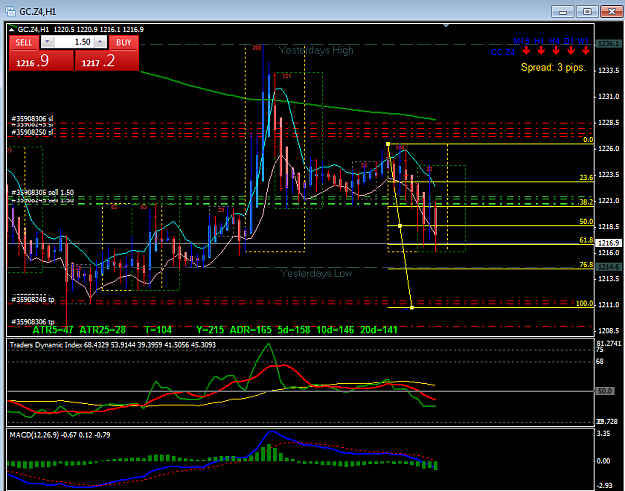Click the T-104 range text
The height and width of the screenshot is (491, 625).
[x=158, y=330]
